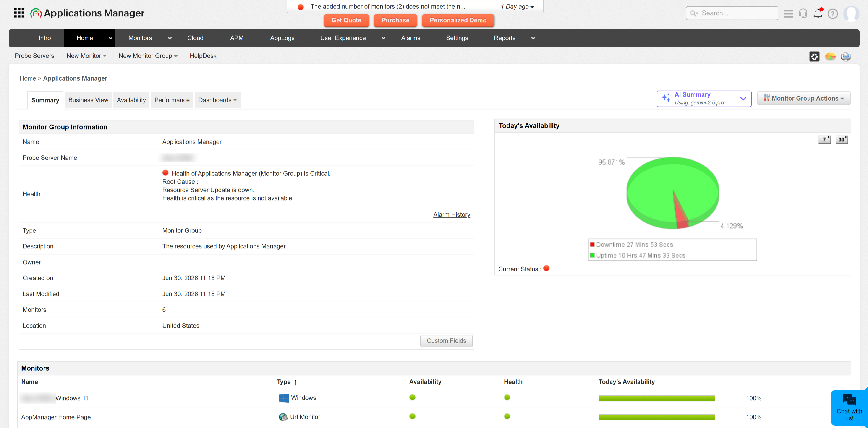The image size is (868, 428).
Task: Show 7 days availability report icon
Action: point(824,139)
